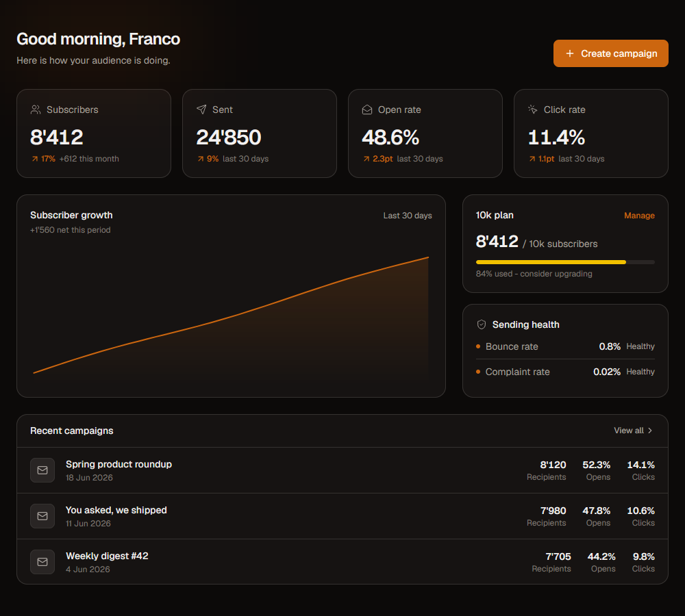Click the 10k plan heading

click(495, 215)
